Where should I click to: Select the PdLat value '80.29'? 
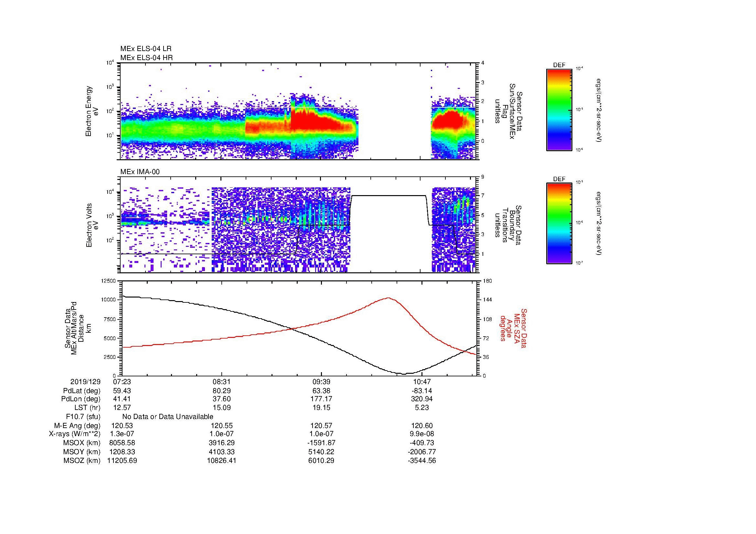[222, 391]
